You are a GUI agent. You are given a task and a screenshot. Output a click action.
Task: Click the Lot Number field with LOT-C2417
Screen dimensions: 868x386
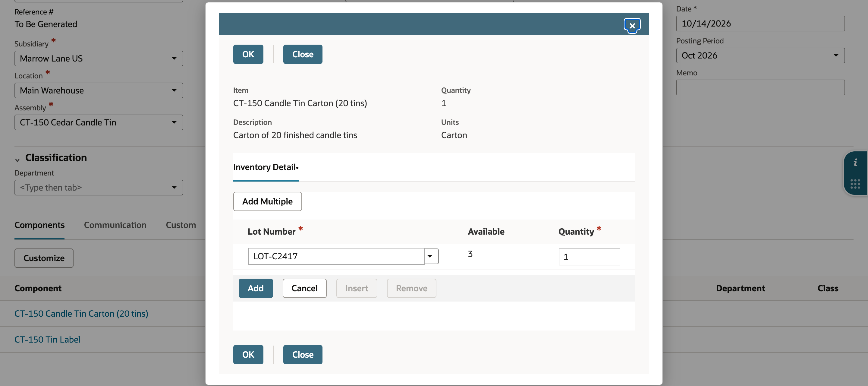336,256
